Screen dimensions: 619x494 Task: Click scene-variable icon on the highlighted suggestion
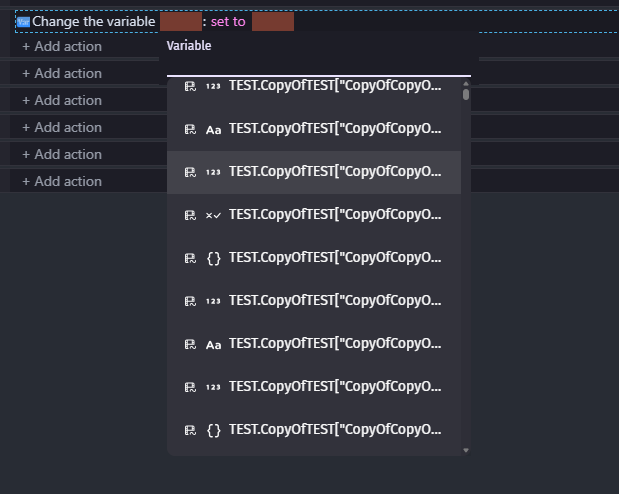(x=190, y=172)
